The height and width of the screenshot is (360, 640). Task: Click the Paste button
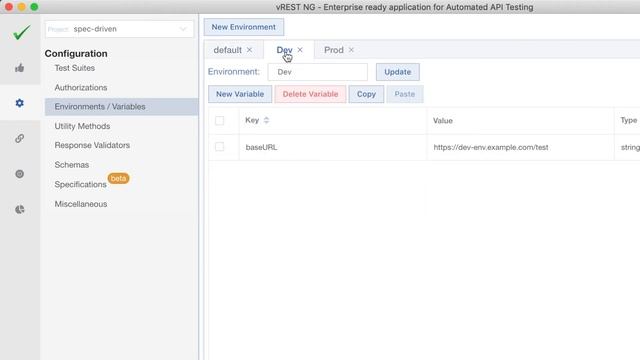[404, 94]
